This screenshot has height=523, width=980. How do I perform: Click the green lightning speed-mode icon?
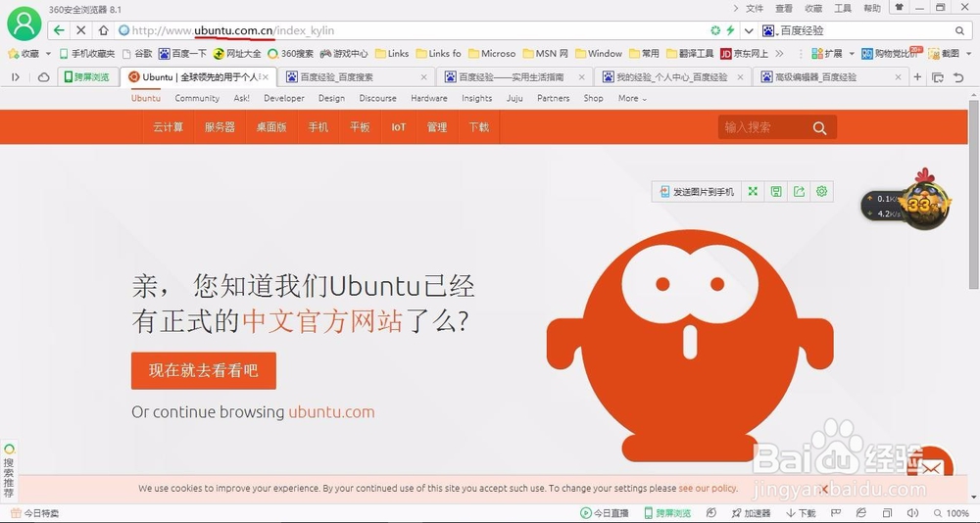pos(730,30)
